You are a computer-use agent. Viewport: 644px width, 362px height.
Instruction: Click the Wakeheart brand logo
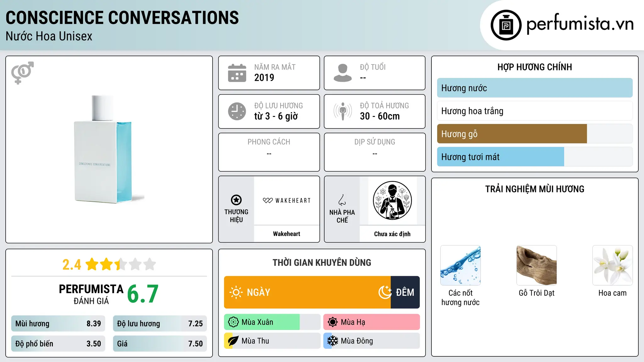click(287, 200)
